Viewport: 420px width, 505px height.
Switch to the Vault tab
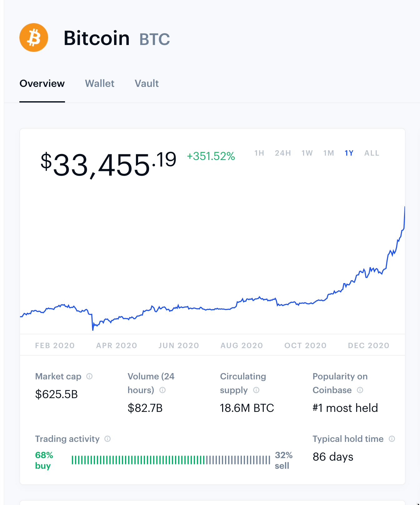pyautogui.click(x=147, y=84)
